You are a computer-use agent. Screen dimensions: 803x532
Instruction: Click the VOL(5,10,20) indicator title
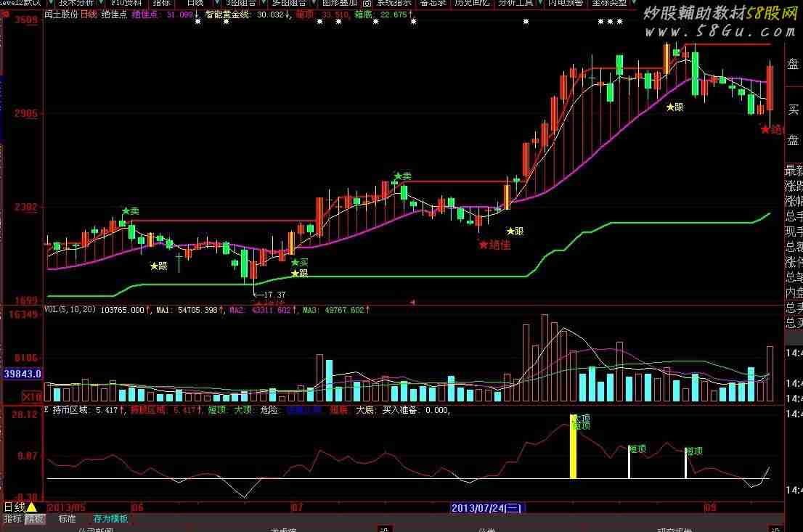pyautogui.click(x=70, y=309)
